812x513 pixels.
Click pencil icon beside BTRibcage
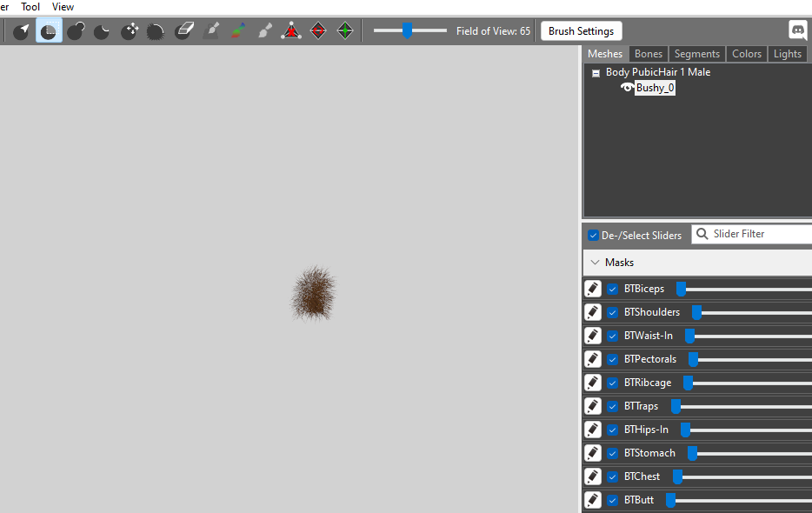point(593,383)
